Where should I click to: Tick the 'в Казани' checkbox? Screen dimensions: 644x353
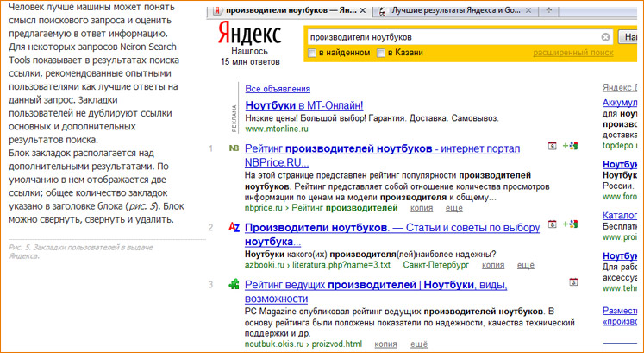tap(381, 54)
